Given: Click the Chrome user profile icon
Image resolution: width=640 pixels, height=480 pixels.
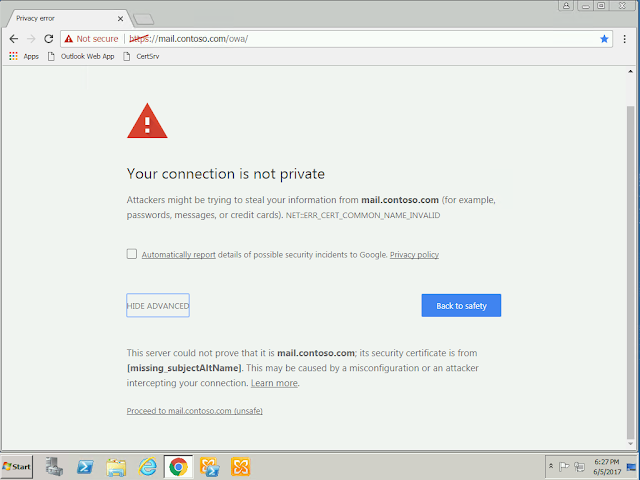Looking at the screenshot, I should (x=566, y=5).
